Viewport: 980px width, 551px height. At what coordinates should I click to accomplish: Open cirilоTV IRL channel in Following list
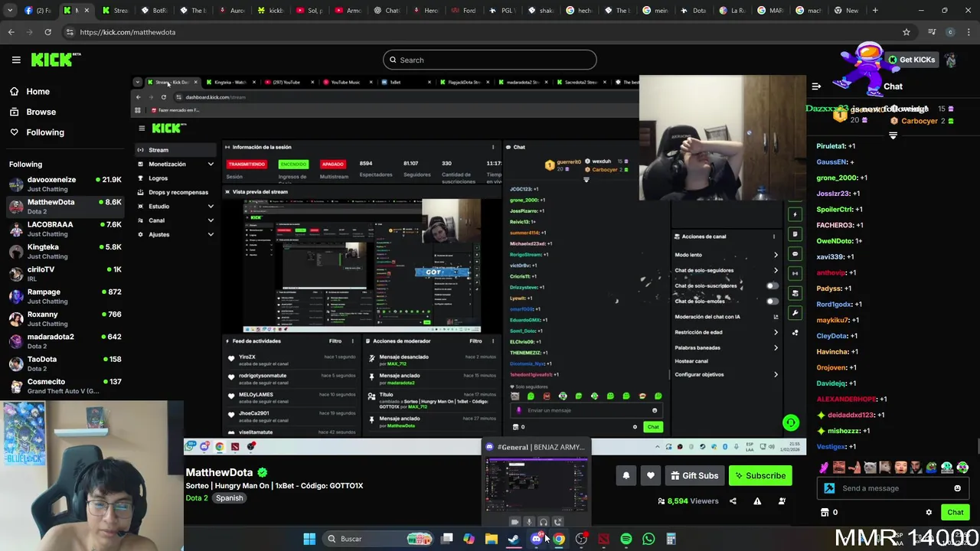(x=65, y=273)
